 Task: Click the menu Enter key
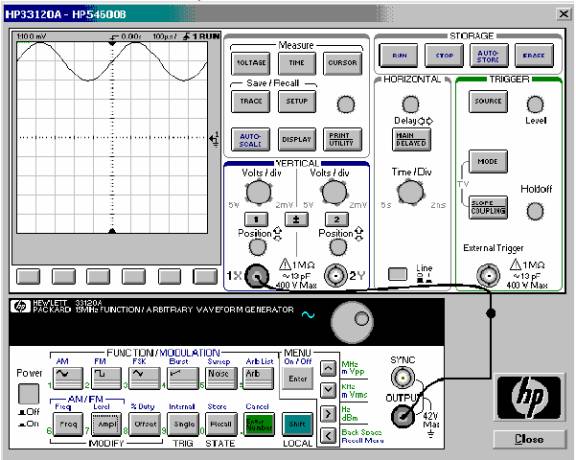(x=298, y=378)
